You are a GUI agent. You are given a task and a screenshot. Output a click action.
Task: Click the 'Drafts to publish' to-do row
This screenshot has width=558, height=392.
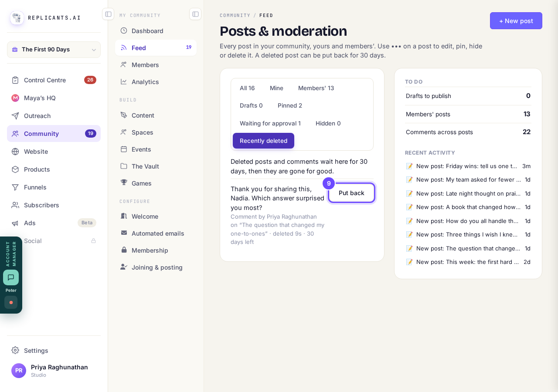tap(468, 96)
